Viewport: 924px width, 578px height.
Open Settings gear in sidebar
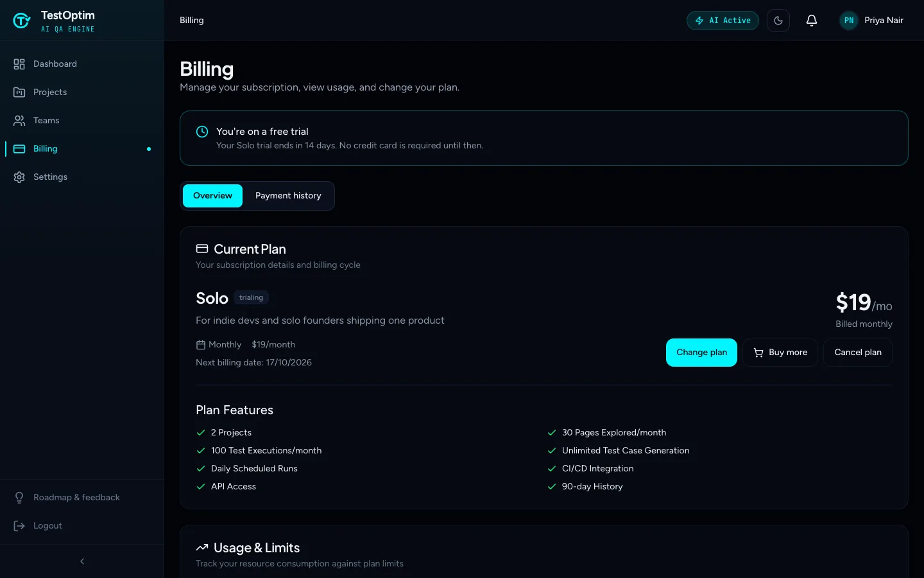pos(19,177)
